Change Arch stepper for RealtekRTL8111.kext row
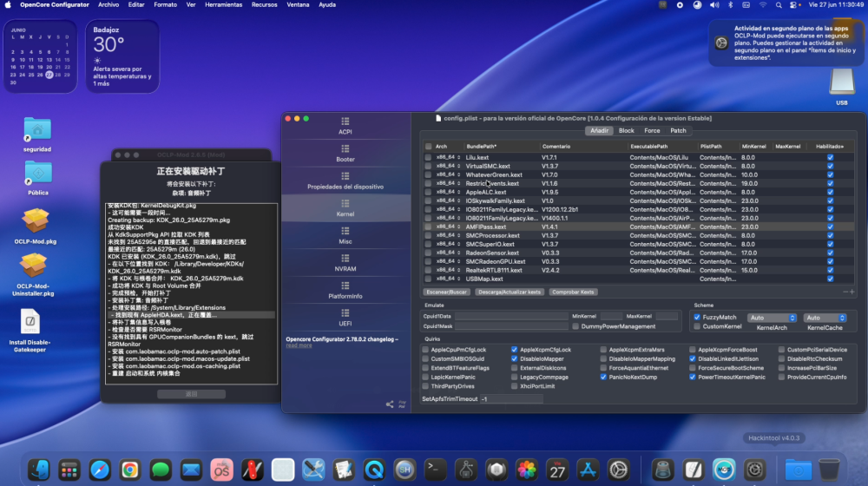This screenshot has height=486, width=868. 458,270
